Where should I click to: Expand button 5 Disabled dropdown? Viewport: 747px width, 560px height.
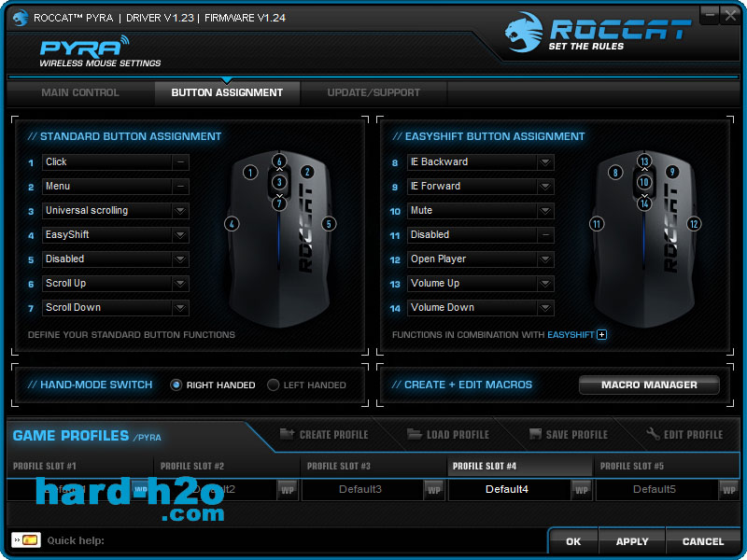pos(180,259)
